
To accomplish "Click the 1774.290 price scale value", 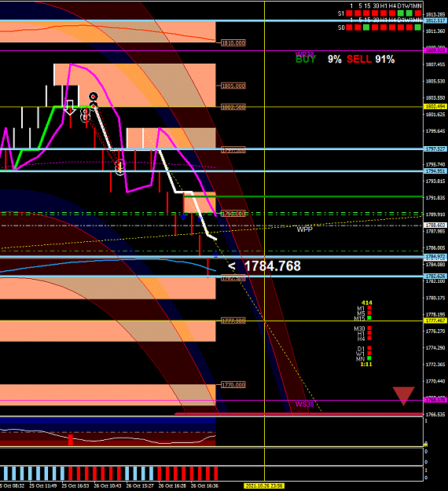I will pyautogui.click(x=435, y=347).
